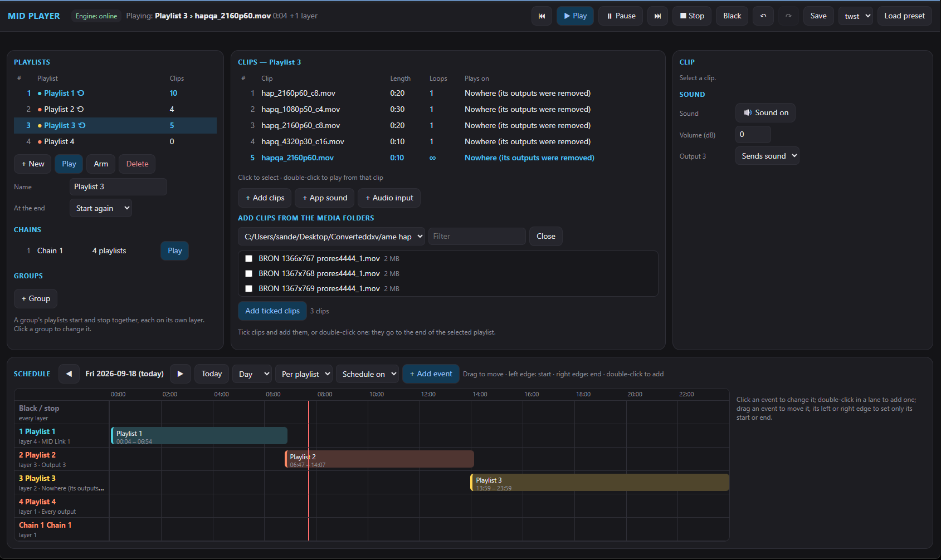
Task: Open the media folder path dropdown
Action: [x=331, y=237]
